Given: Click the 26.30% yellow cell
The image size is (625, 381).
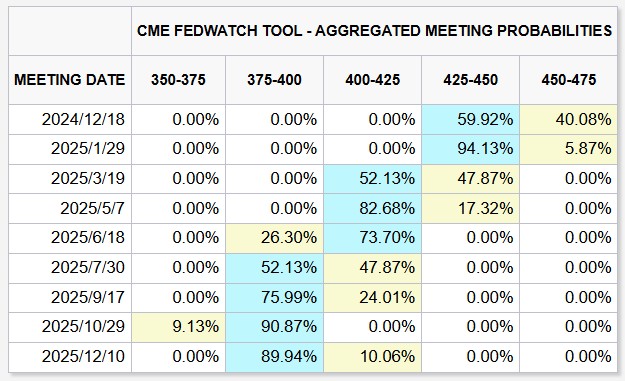Looking at the screenshot, I should (x=274, y=238).
